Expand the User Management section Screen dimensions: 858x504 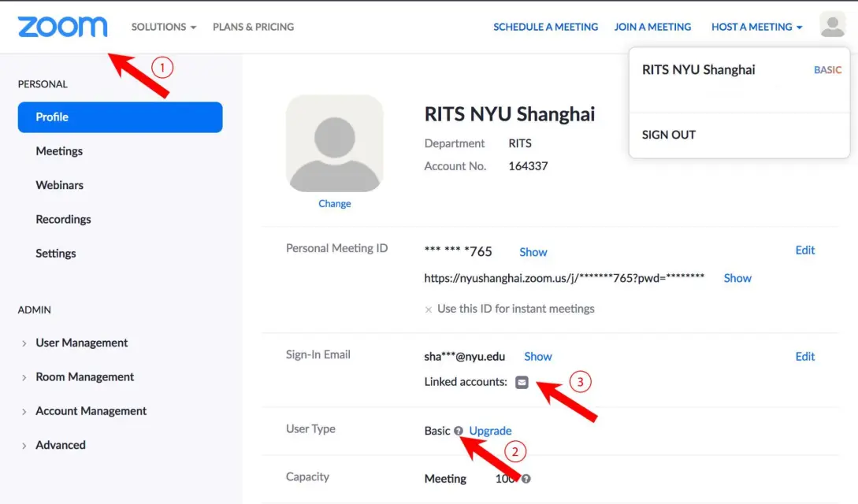(81, 343)
